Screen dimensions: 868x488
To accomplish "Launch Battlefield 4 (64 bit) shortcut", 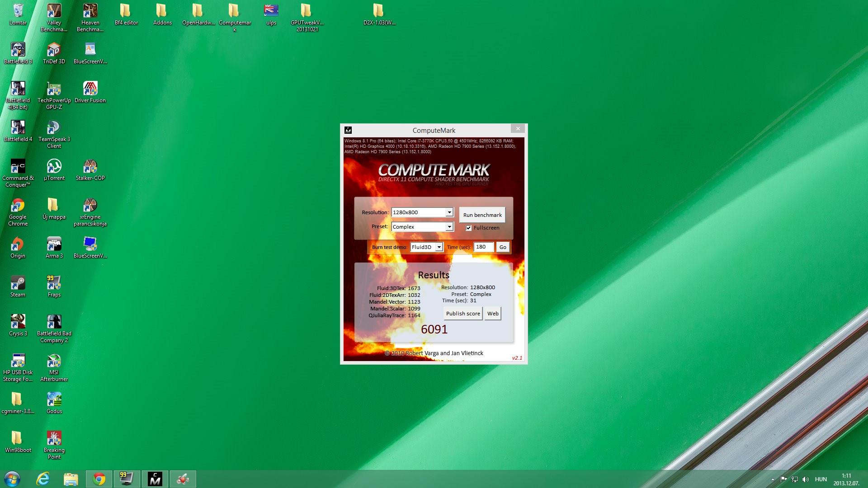I will click(x=18, y=95).
